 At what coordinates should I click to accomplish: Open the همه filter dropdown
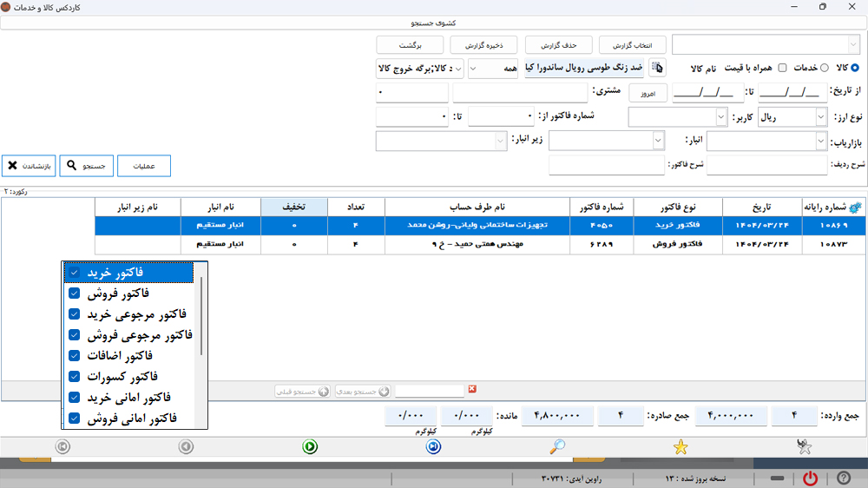(474, 68)
